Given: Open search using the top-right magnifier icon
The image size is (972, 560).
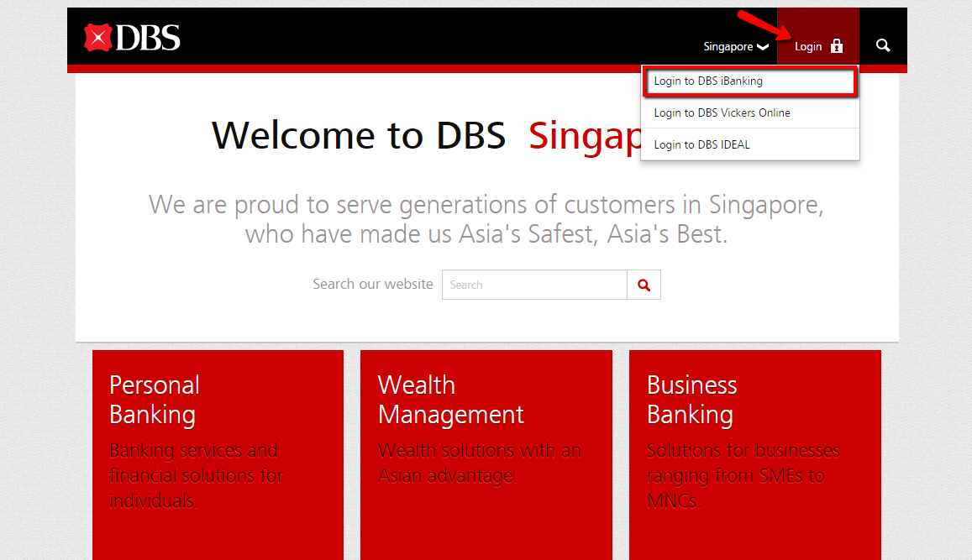Looking at the screenshot, I should coord(882,46).
